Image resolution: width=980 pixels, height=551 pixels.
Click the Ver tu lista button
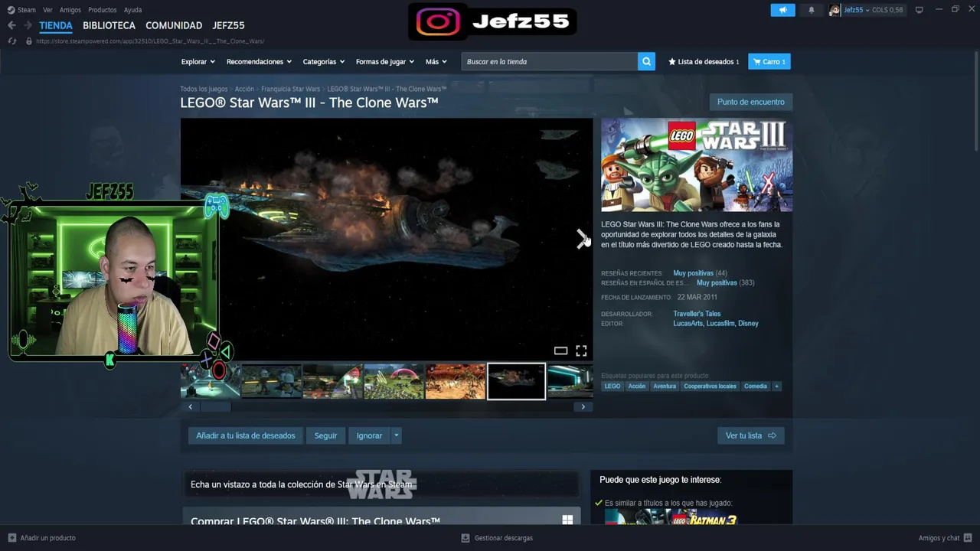[x=750, y=435]
